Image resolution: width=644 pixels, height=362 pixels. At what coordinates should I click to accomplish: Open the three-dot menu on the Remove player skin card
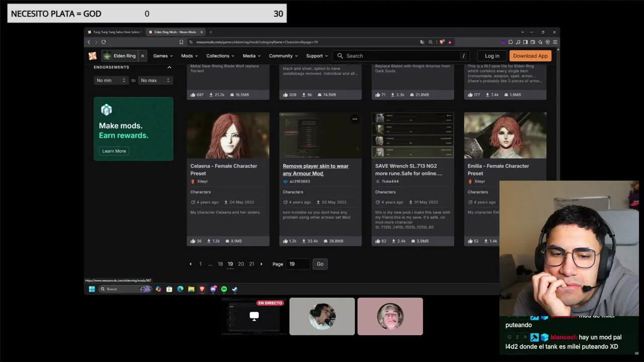[x=355, y=119]
